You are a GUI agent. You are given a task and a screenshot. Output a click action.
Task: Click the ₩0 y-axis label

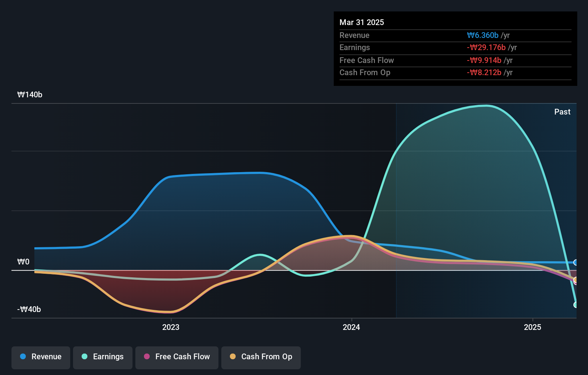[23, 262]
